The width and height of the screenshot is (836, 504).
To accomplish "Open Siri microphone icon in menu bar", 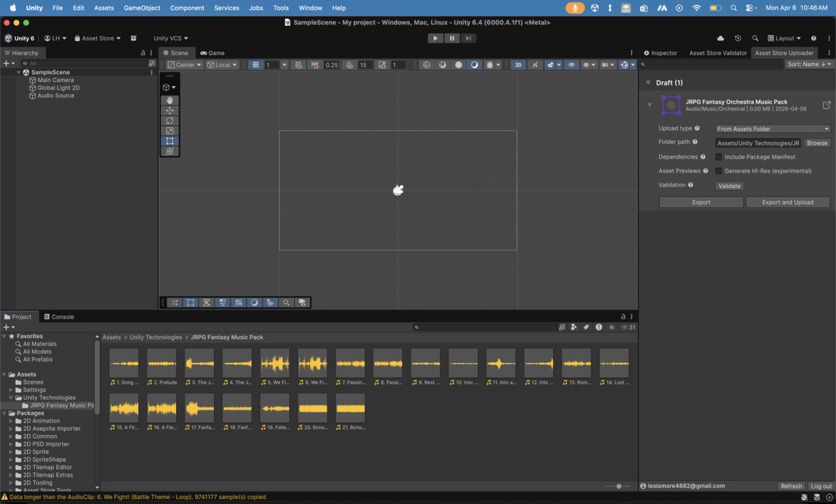I will pyautogui.click(x=575, y=8).
